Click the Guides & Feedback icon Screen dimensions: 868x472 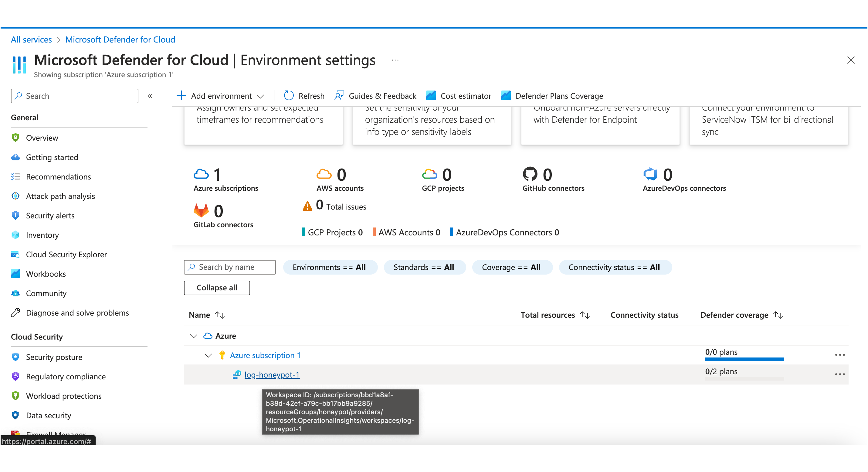pyautogui.click(x=339, y=96)
